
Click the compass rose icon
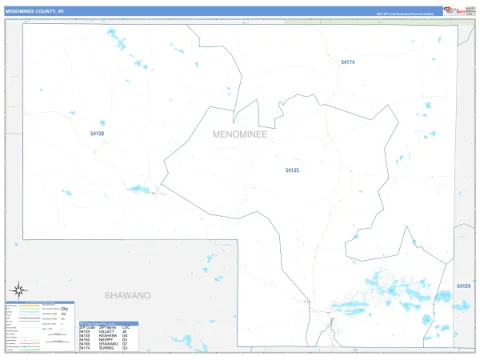pos(19,290)
